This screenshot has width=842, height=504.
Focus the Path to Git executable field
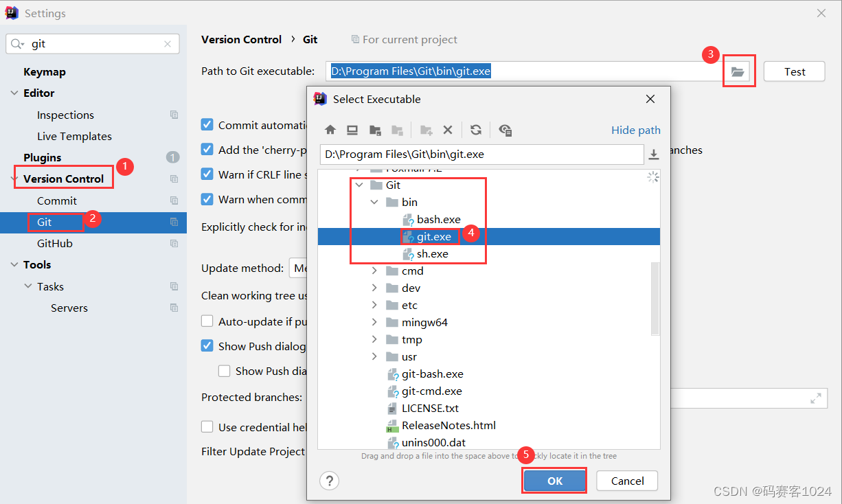point(523,71)
